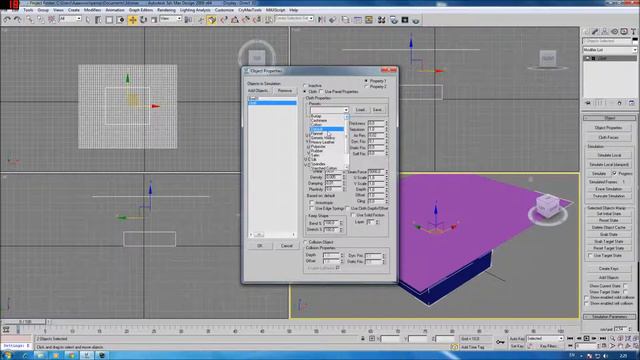This screenshot has width=640, height=360.
Task: Select the Cloth radio button
Action: coord(305,91)
